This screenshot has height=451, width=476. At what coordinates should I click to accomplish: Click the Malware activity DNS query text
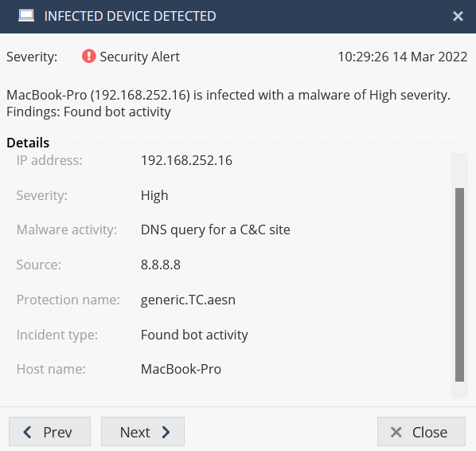coord(215,229)
